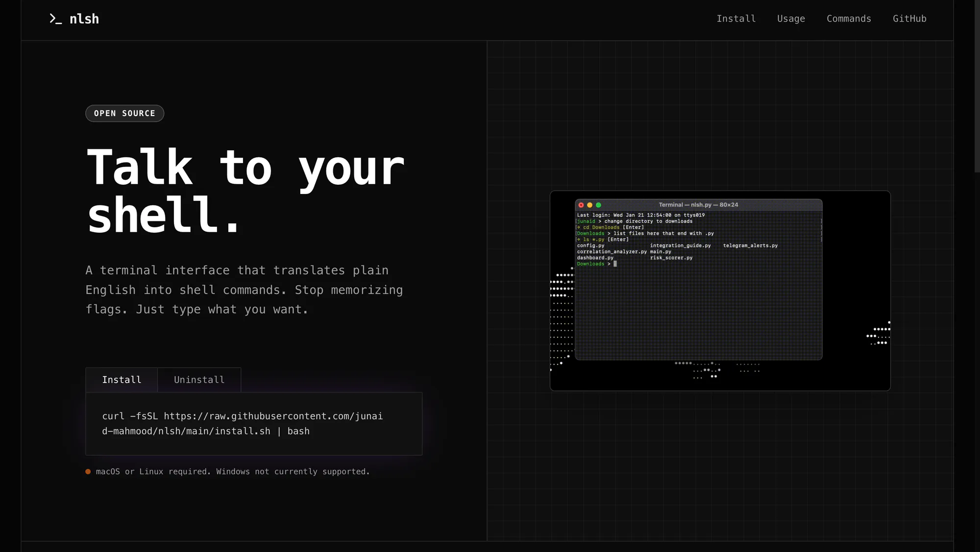This screenshot has height=552, width=980.
Task: Switch to the Uninstall tab
Action: point(199,380)
